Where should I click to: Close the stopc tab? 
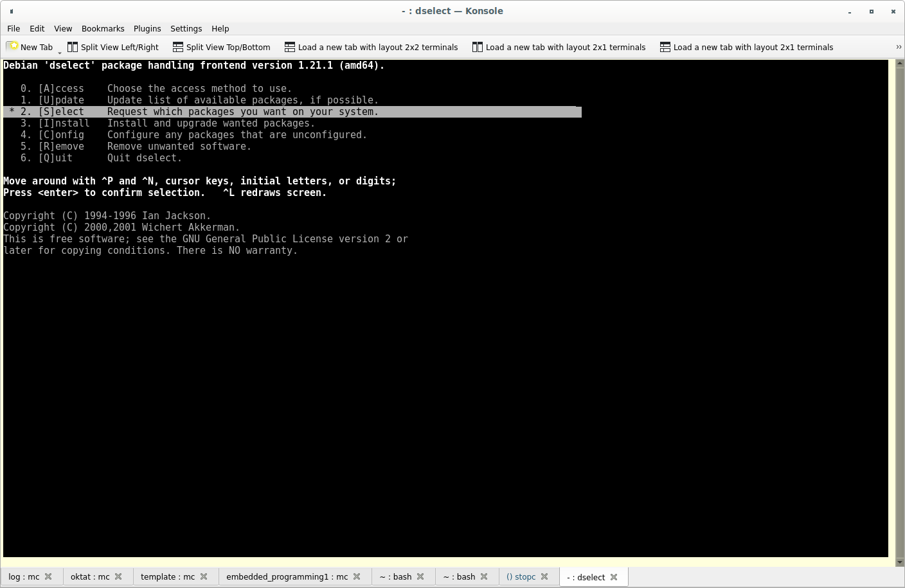[x=544, y=577]
